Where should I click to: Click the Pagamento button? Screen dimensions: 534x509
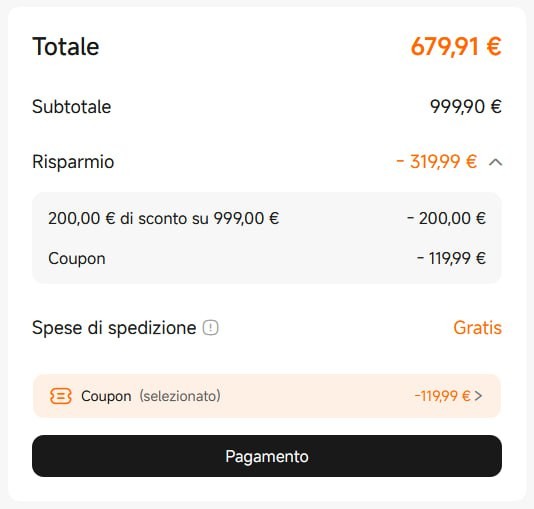click(x=267, y=456)
